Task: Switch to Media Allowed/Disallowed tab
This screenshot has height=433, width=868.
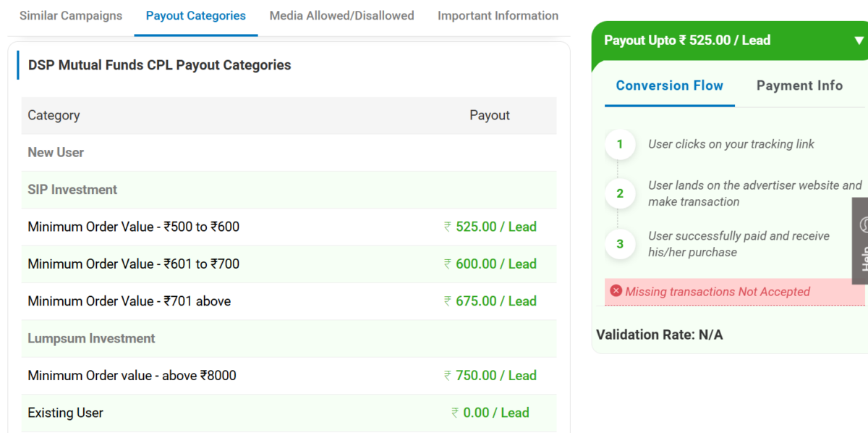Action: (x=341, y=16)
